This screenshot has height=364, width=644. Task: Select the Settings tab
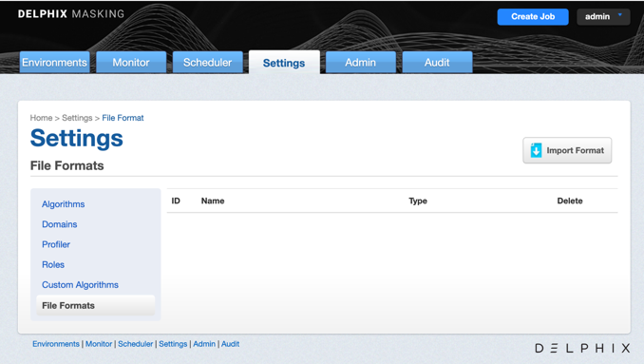(x=284, y=63)
